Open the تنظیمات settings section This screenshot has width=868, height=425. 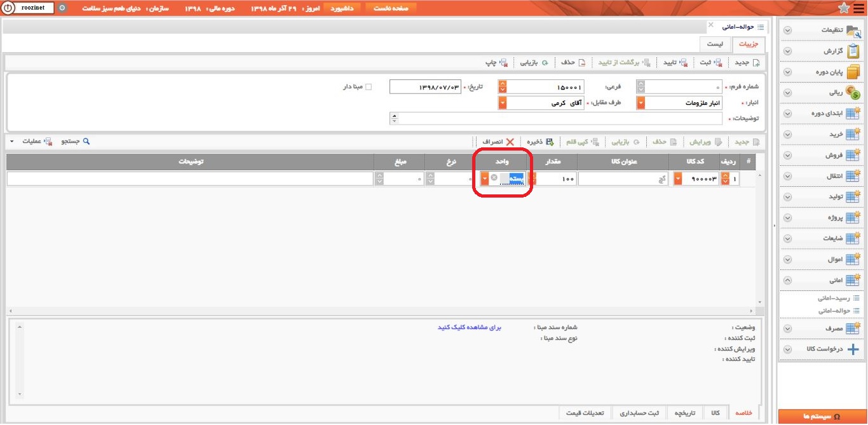pyautogui.click(x=821, y=30)
